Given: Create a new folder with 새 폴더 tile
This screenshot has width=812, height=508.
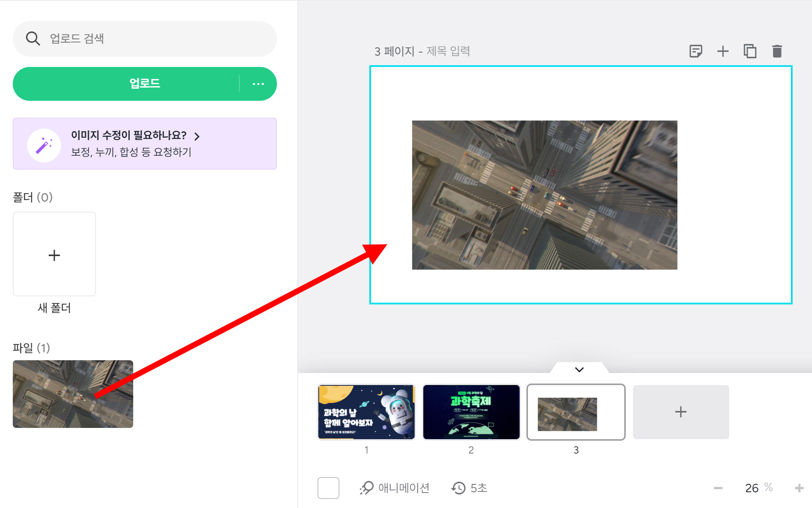Looking at the screenshot, I should pos(54,254).
